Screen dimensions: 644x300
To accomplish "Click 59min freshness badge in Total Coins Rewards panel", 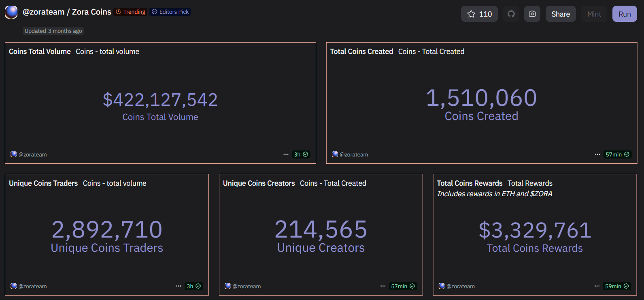I will (x=617, y=286).
